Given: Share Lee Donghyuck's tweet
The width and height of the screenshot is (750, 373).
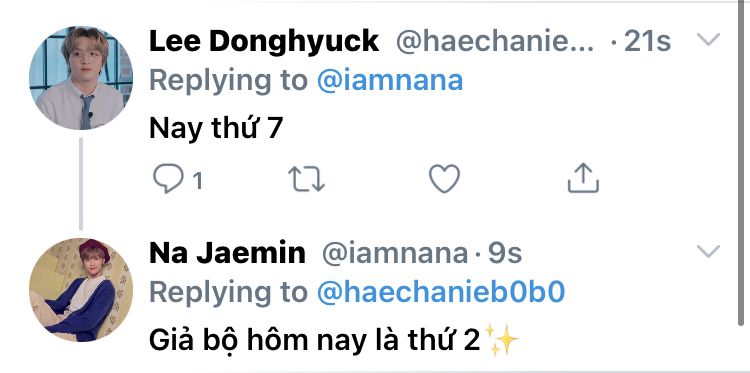Looking at the screenshot, I should [x=583, y=178].
